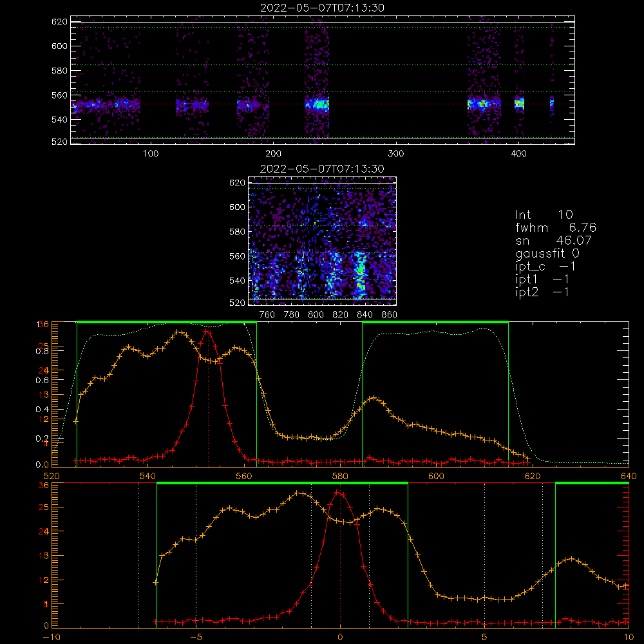The height and width of the screenshot is (644, 644).
Task: Click x-axis label 600 on profile plot
Action: pyautogui.click(x=436, y=476)
